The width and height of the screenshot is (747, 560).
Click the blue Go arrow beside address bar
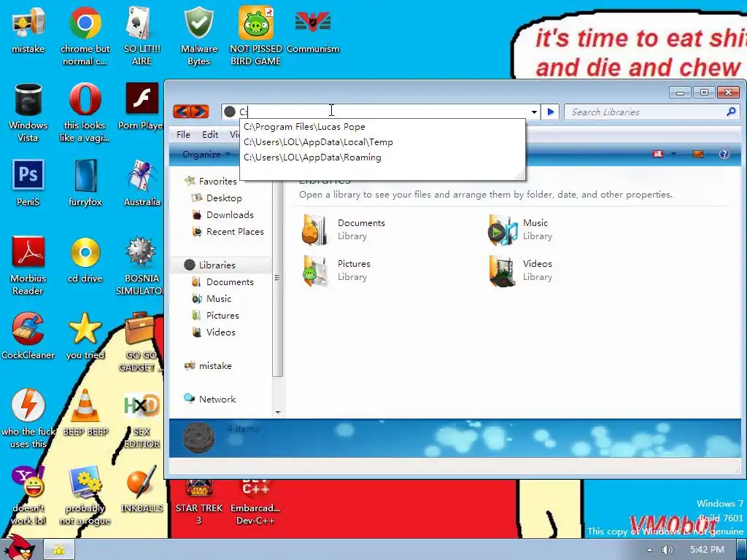[x=551, y=112]
